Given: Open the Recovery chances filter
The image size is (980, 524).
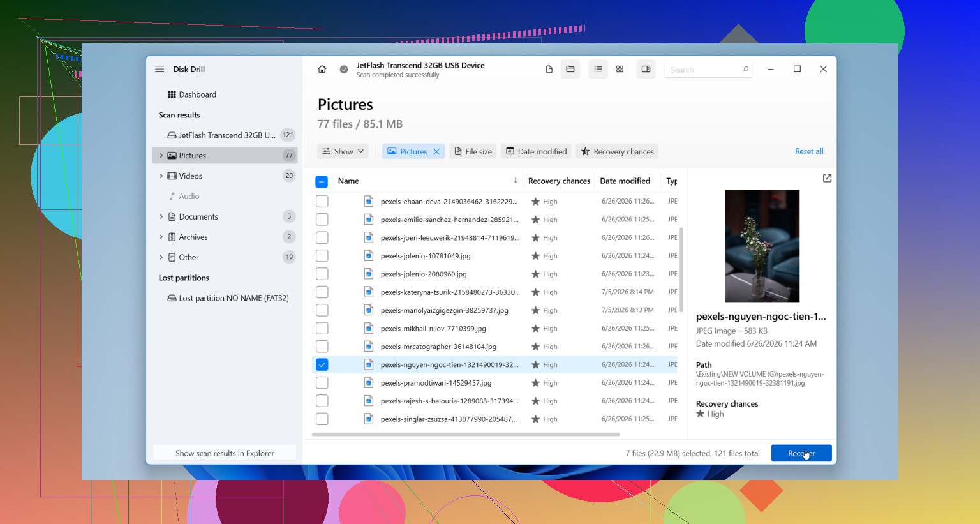Looking at the screenshot, I should pyautogui.click(x=617, y=151).
